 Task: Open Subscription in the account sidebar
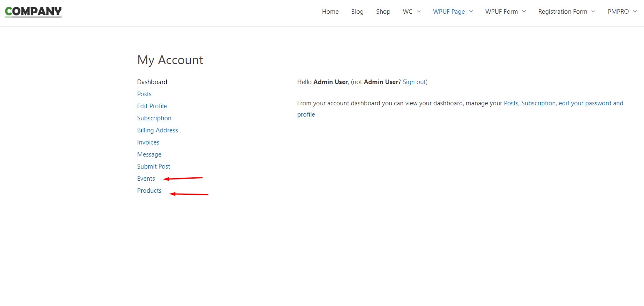pos(154,118)
